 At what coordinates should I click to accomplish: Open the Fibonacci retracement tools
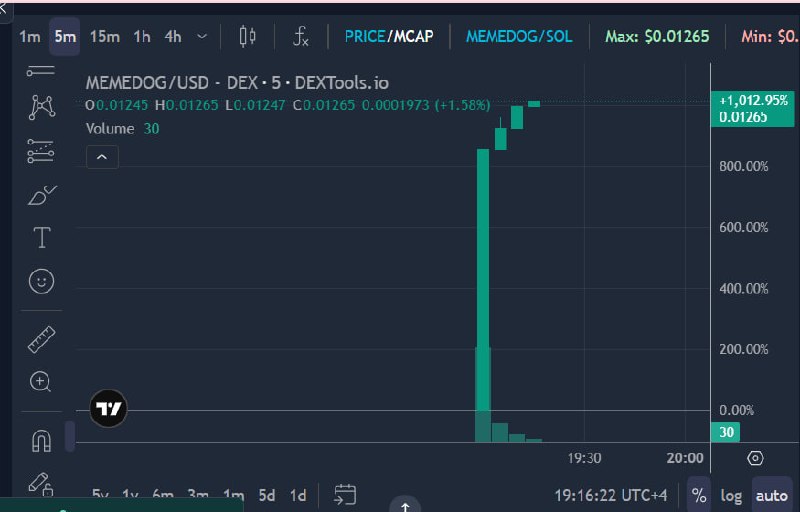(x=41, y=151)
